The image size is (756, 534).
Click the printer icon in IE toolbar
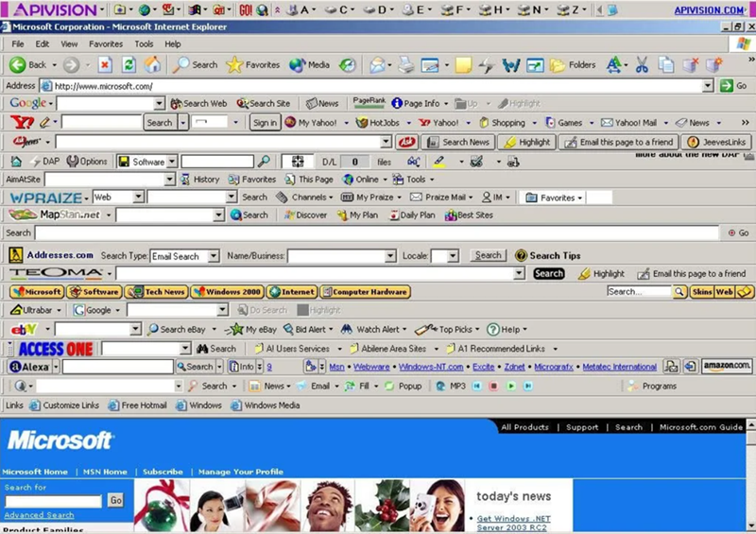[x=406, y=64]
